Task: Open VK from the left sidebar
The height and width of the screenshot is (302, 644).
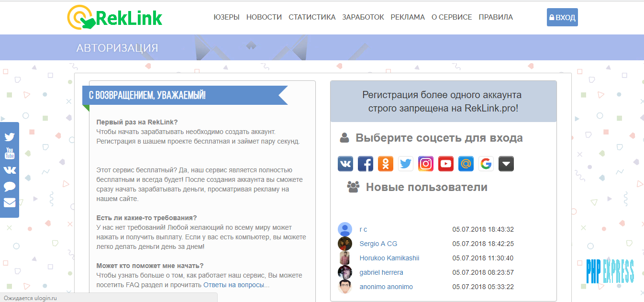Action: pos(10,170)
